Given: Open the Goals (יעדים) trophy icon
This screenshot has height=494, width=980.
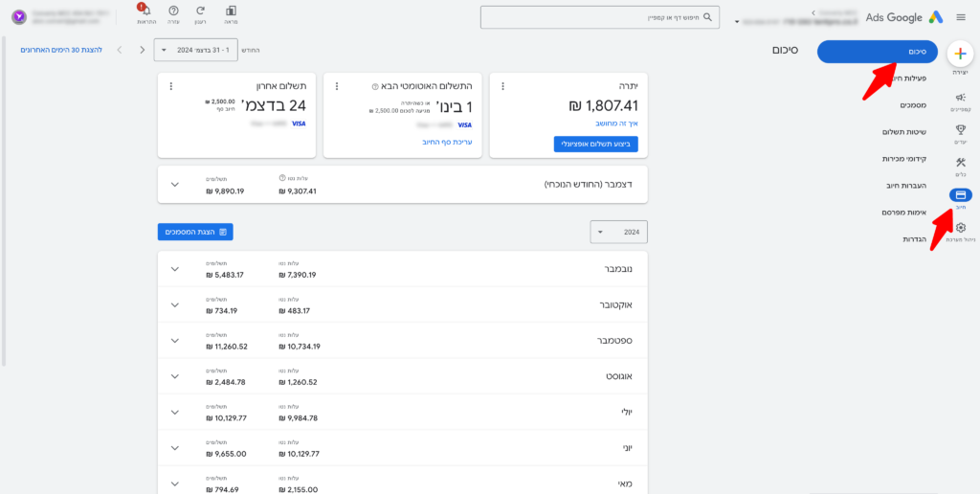Looking at the screenshot, I should [x=960, y=132].
